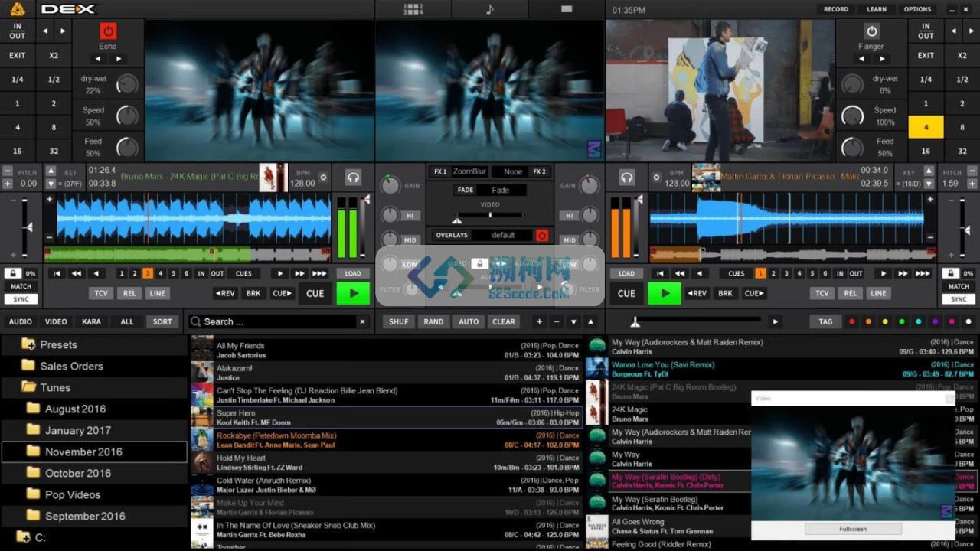
Task: Switch browser to AUDIO tab
Action: coord(21,321)
